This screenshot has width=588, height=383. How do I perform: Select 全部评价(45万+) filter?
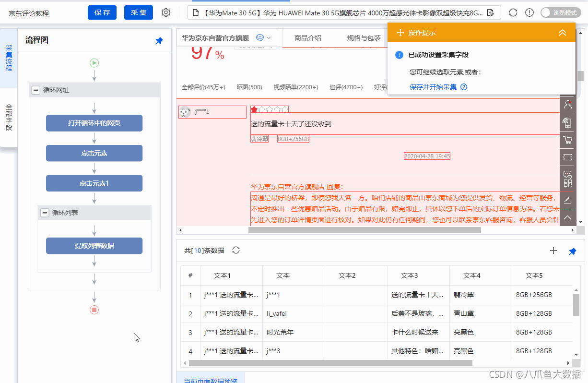(203, 87)
